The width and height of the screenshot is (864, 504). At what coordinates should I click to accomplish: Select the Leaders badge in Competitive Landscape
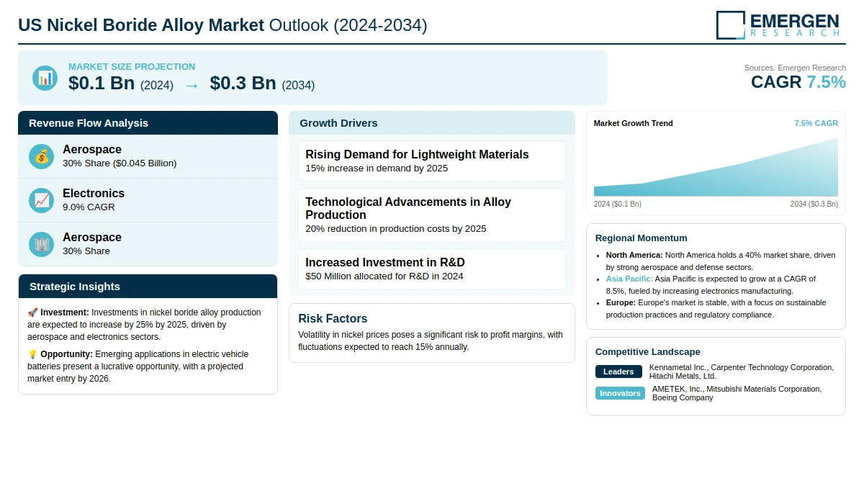[618, 372]
